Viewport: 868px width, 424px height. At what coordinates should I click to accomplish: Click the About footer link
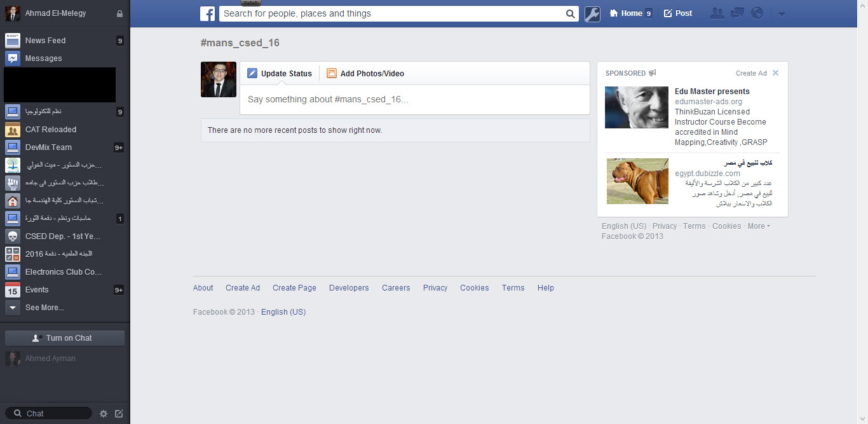coord(203,288)
